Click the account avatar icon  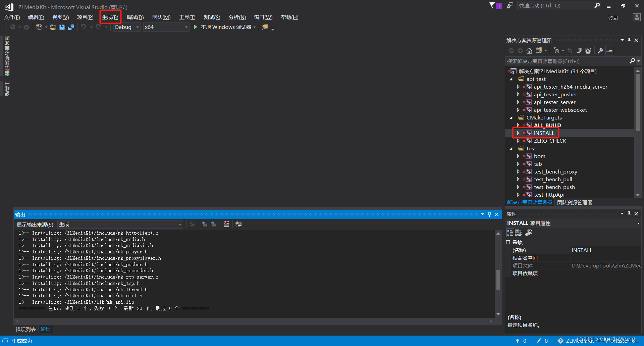[x=636, y=17]
